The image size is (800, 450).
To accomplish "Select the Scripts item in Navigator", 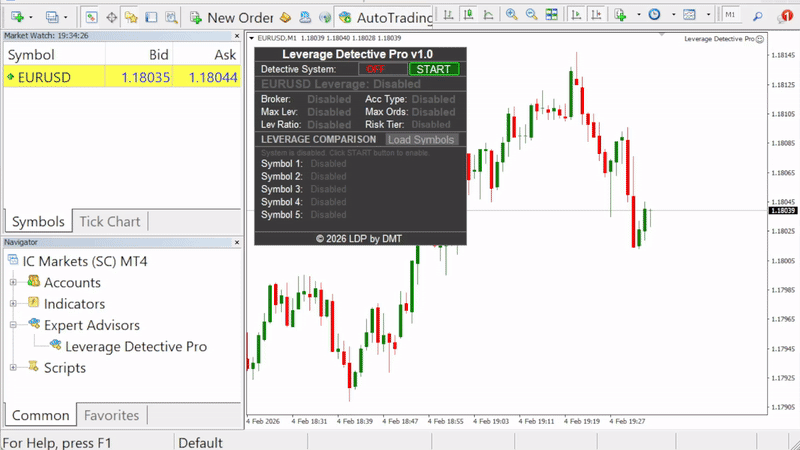I will [x=65, y=368].
